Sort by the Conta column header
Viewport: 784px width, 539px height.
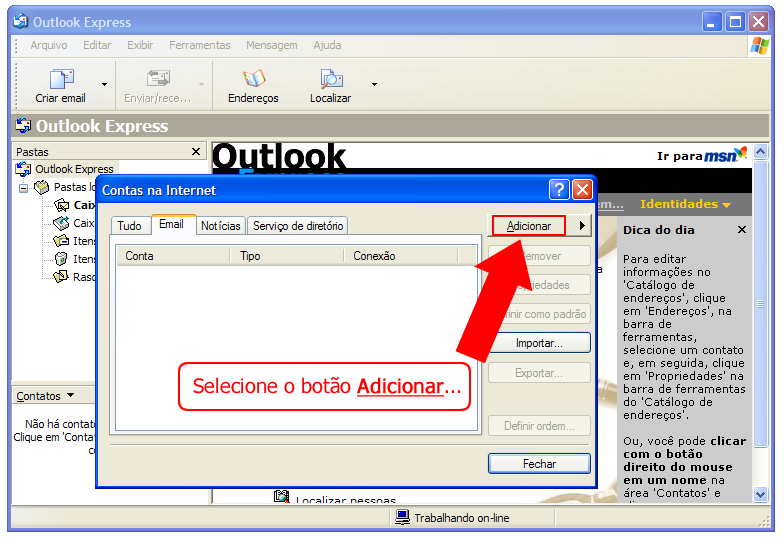[x=172, y=256]
